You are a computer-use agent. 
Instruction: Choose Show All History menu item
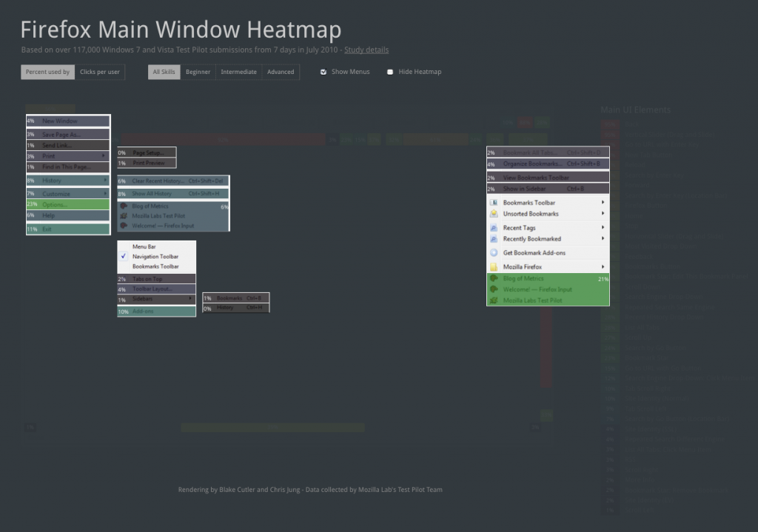[173, 194]
